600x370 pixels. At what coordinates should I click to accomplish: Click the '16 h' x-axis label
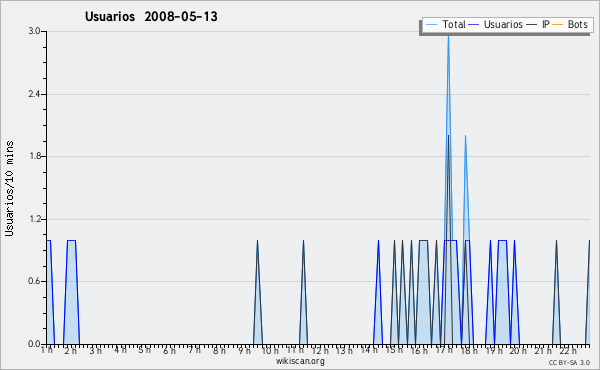(x=419, y=350)
